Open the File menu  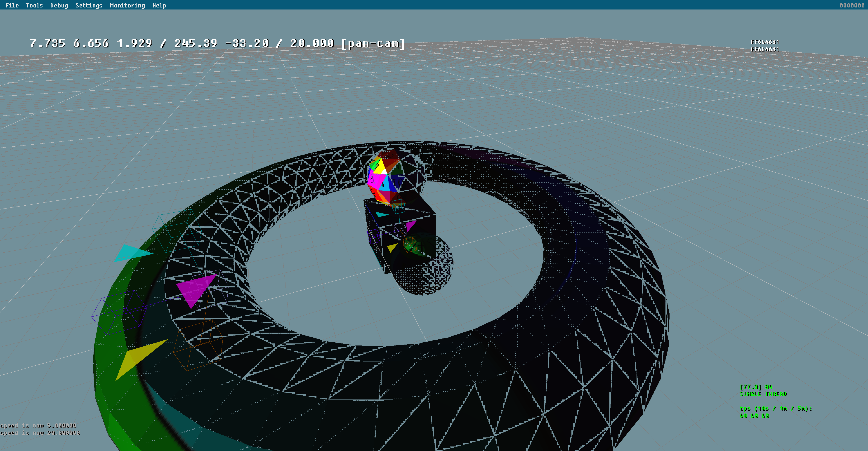tap(12, 5)
